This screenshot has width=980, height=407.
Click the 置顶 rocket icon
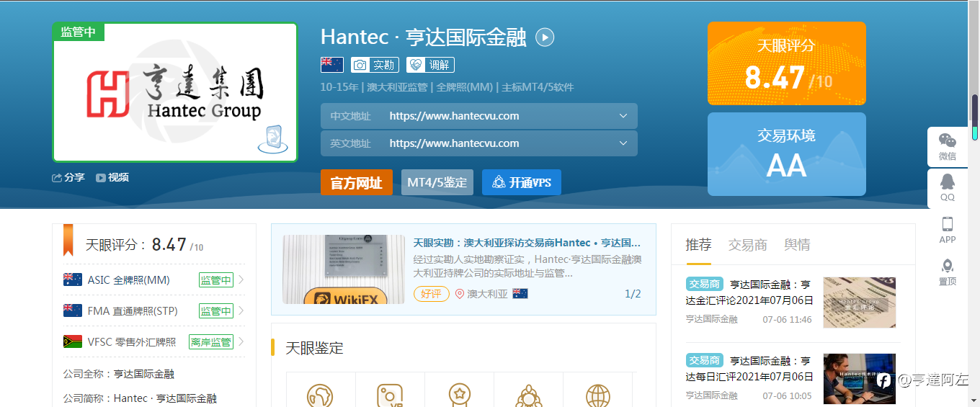point(948,266)
